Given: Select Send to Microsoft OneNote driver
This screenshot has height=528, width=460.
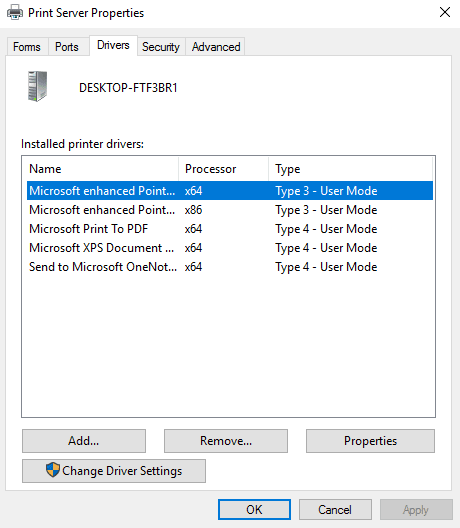Looking at the screenshot, I should 230,267.
